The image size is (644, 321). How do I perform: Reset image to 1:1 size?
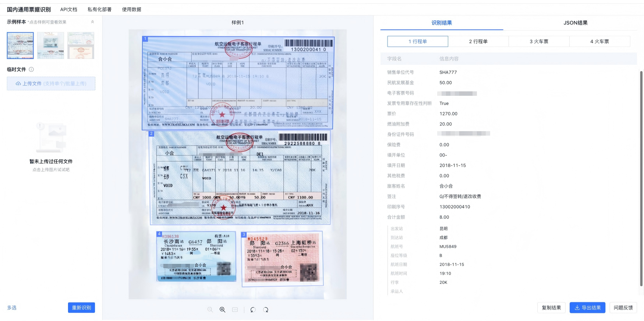[x=235, y=310]
